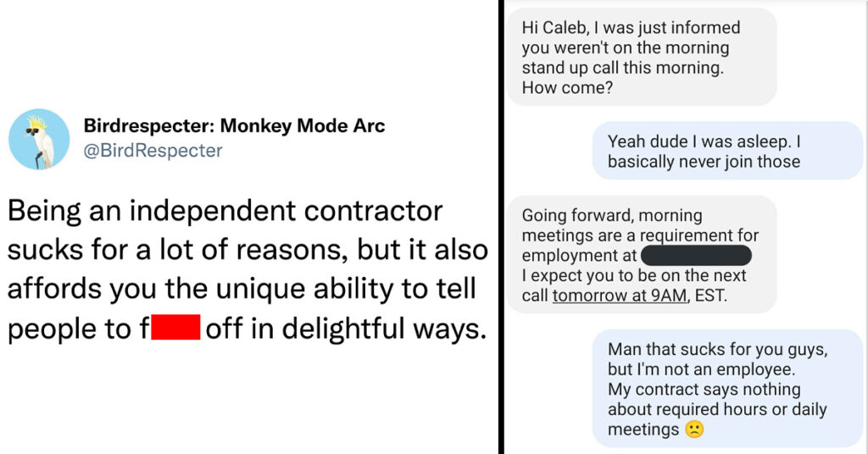This screenshot has height=454, width=868.
Task: Select the black redacted company name bar
Action: (696, 256)
